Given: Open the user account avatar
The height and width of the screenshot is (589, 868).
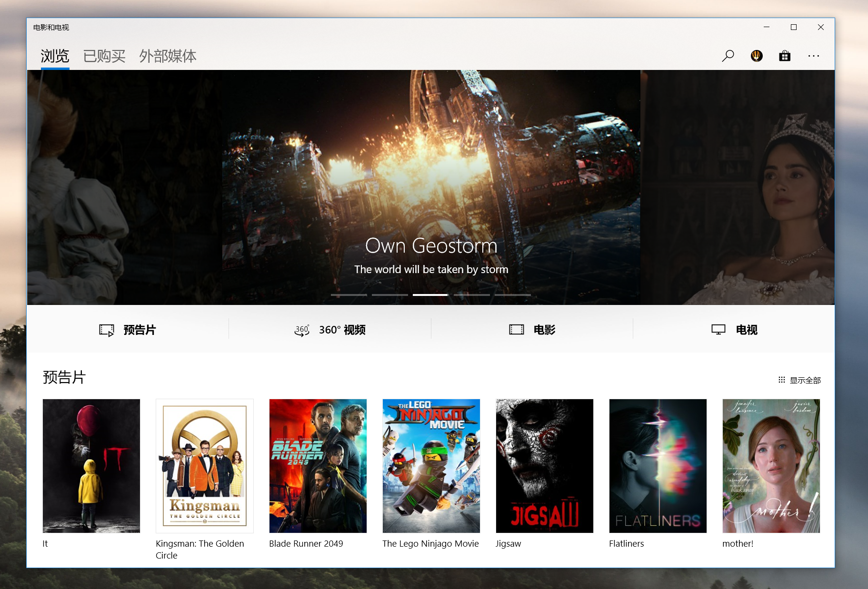Looking at the screenshot, I should (x=757, y=56).
